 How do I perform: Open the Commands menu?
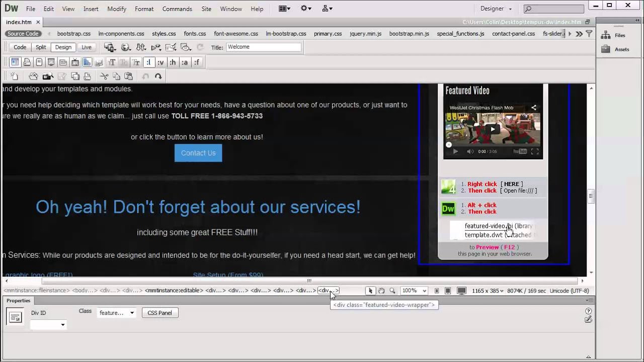pos(177,9)
